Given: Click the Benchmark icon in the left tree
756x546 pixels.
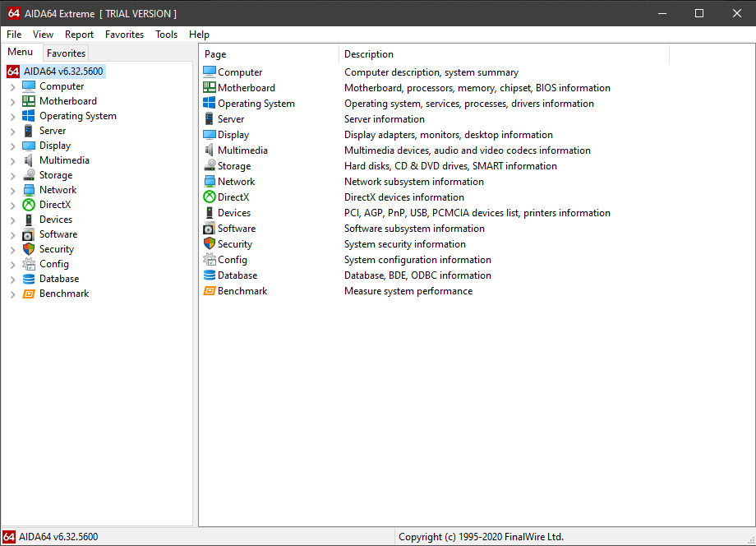Looking at the screenshot, I should (x=29, y=294).
